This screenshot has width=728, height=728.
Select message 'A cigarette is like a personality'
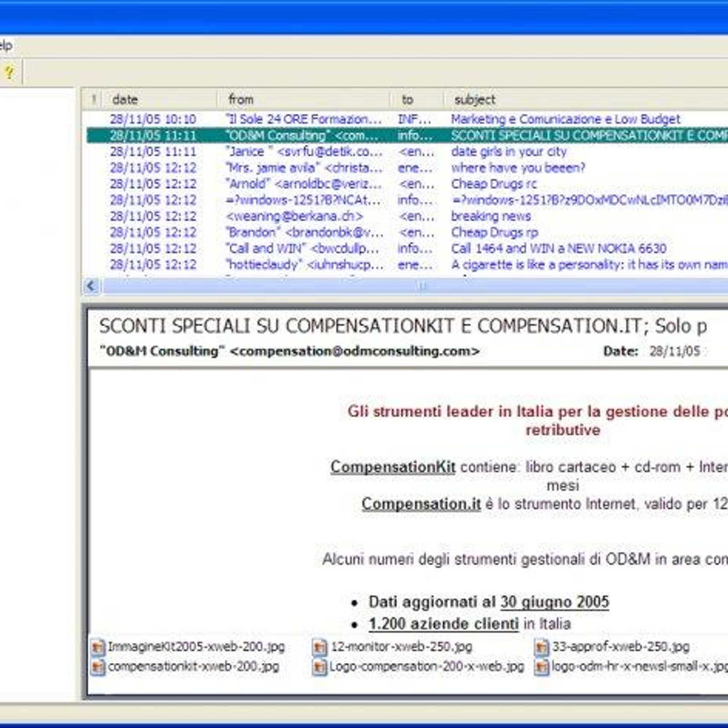point(407,265)
